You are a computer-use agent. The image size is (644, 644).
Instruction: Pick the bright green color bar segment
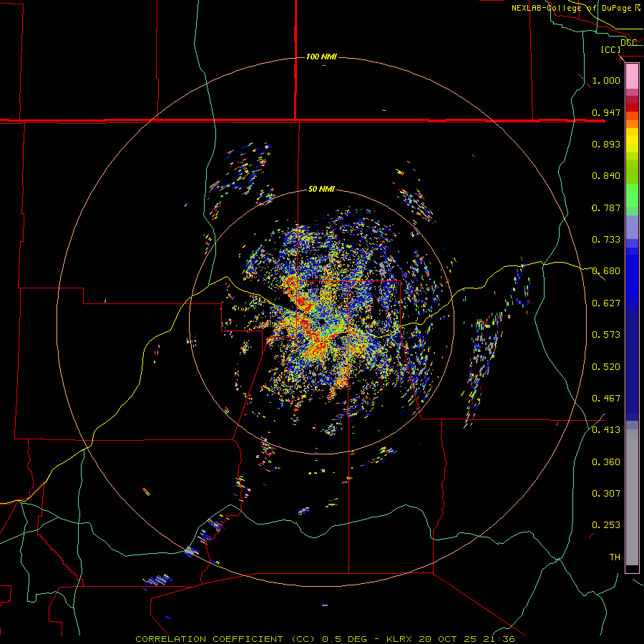tap(632, 195)
